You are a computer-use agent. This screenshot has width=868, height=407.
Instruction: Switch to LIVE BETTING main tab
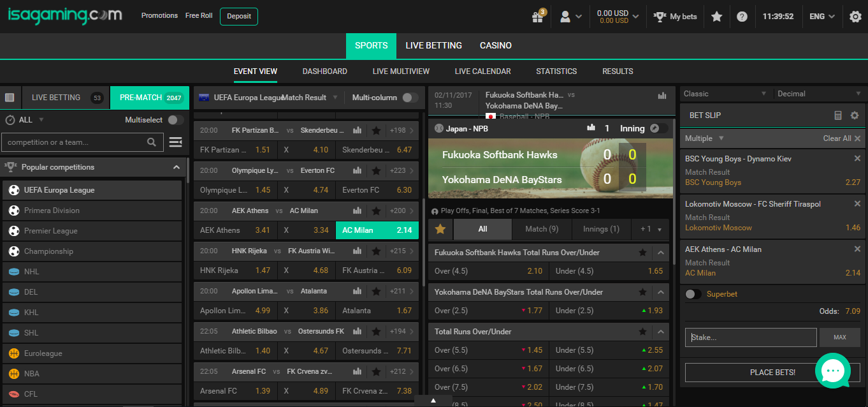coord(433,45)
